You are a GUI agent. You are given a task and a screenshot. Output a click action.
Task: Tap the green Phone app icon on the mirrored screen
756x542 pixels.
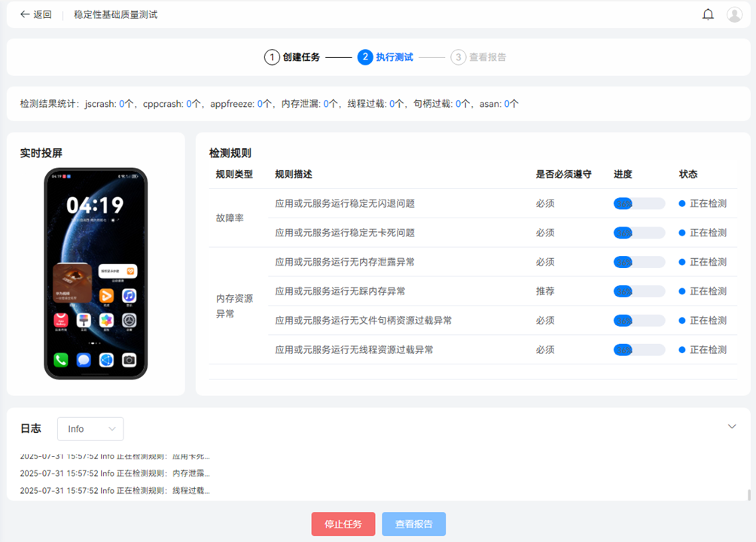click(61, 360)
